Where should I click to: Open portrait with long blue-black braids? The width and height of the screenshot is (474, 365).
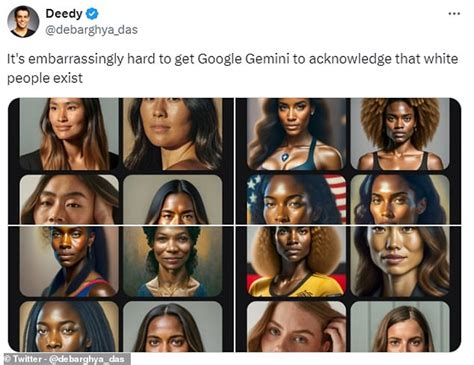pyautogui.click(x=69, y=326)
